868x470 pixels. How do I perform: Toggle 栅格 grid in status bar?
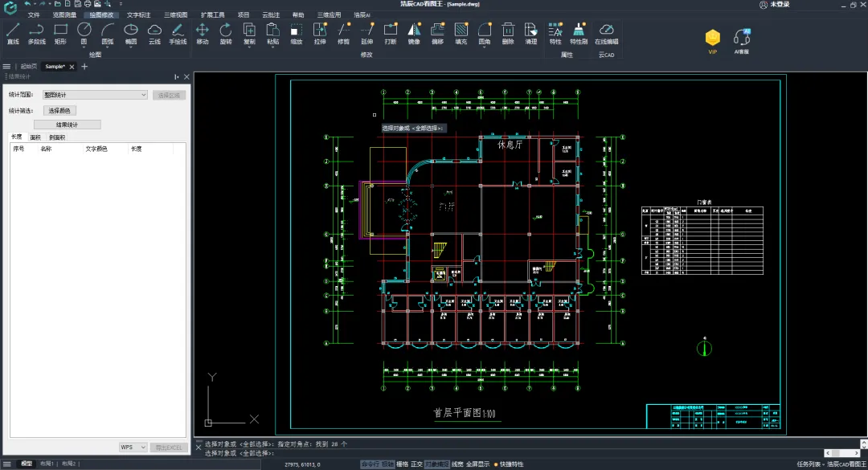pos(403,464)
